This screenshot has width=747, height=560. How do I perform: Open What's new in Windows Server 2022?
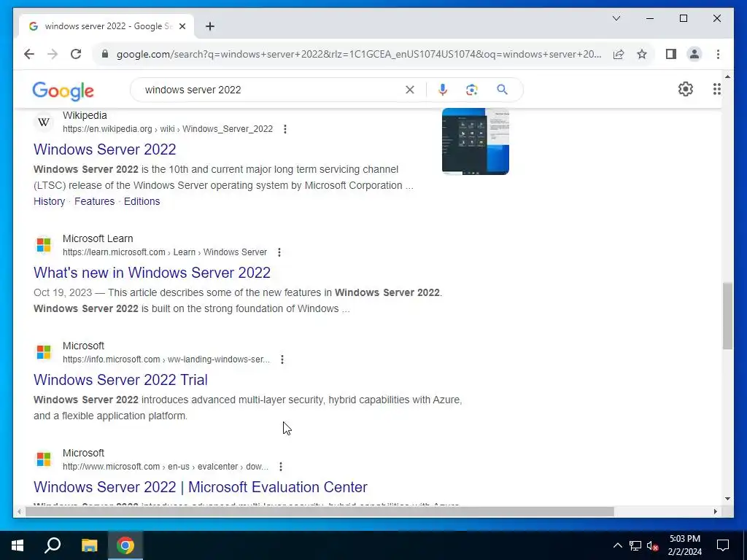point(152,273)
